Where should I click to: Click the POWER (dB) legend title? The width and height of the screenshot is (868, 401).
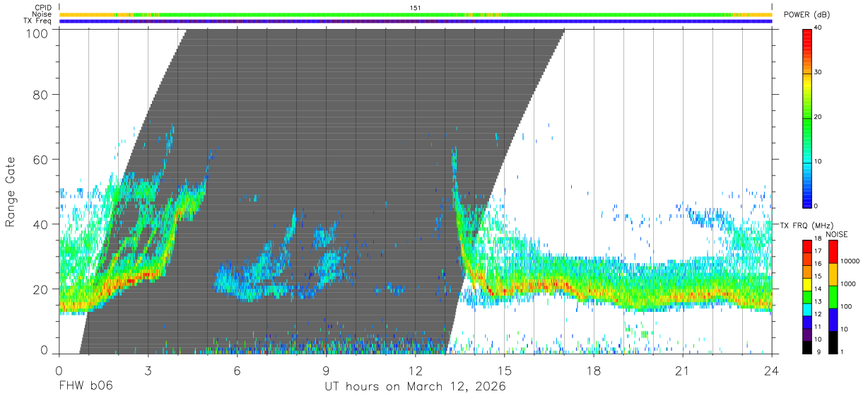click(806, 15)
